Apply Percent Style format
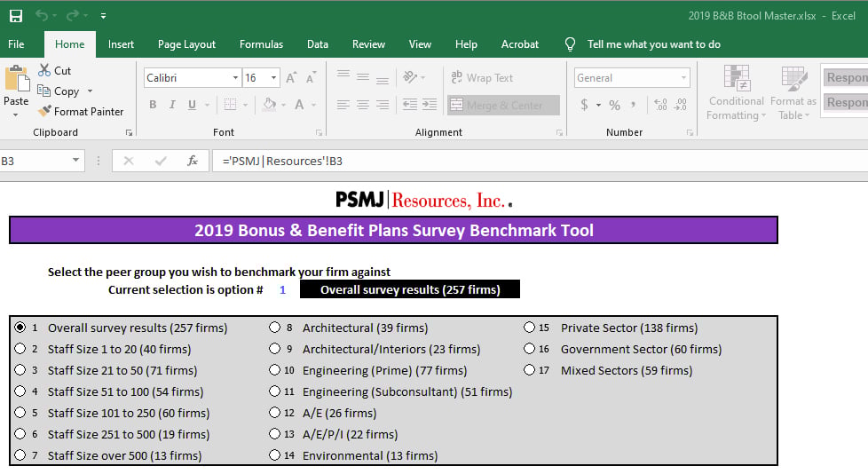Screen dimensions: 868x474 tap(614, 106)
